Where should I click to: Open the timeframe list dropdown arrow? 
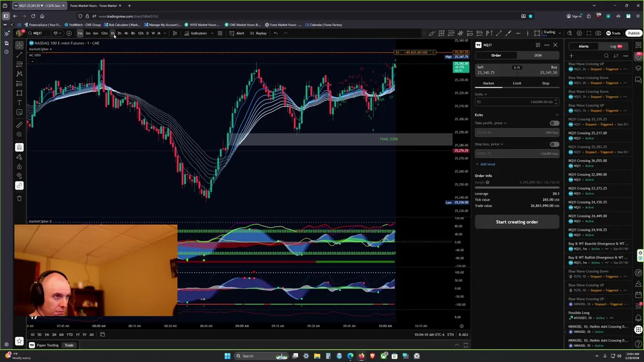point(165,33)
